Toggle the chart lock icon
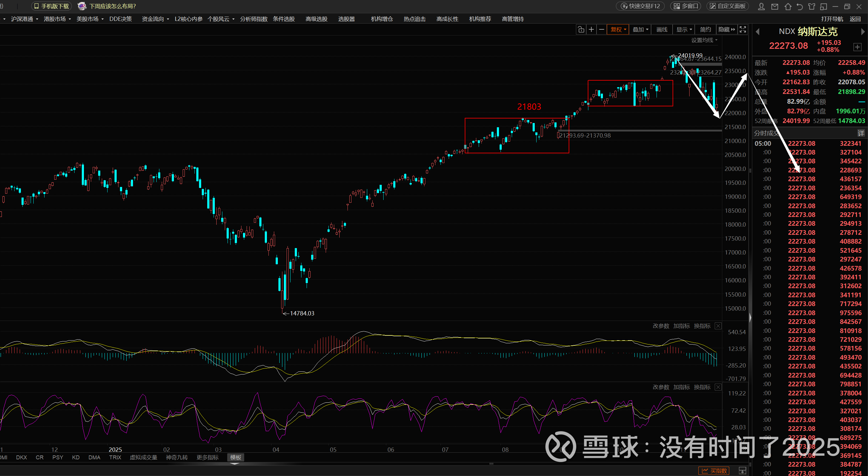 pyautogui.click(x=581, y=30)
